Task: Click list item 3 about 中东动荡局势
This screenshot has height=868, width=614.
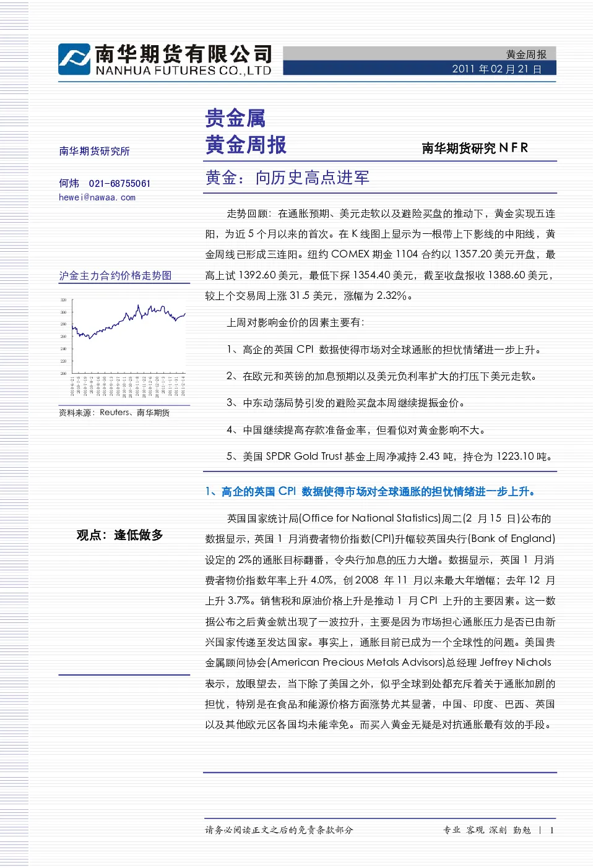Action: [x=346, y=403]
